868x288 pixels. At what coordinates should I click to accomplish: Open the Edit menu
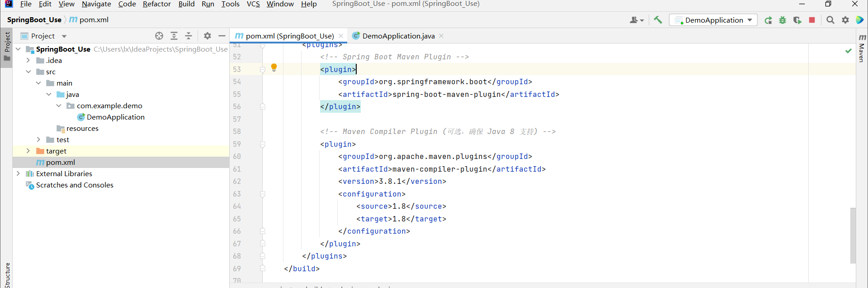tap(45, 4)
